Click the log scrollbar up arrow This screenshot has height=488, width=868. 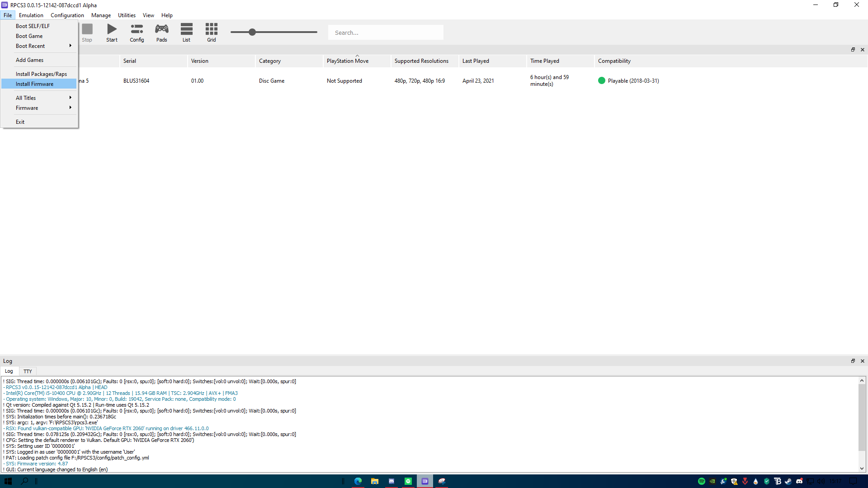click(x=862, y=381)
